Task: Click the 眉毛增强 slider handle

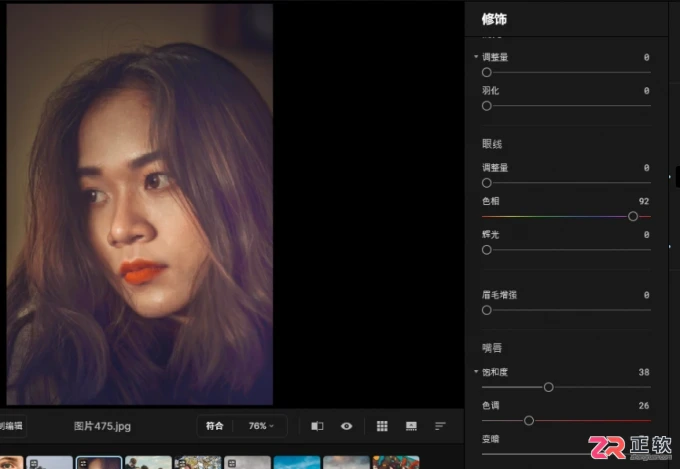Action: 487,310
